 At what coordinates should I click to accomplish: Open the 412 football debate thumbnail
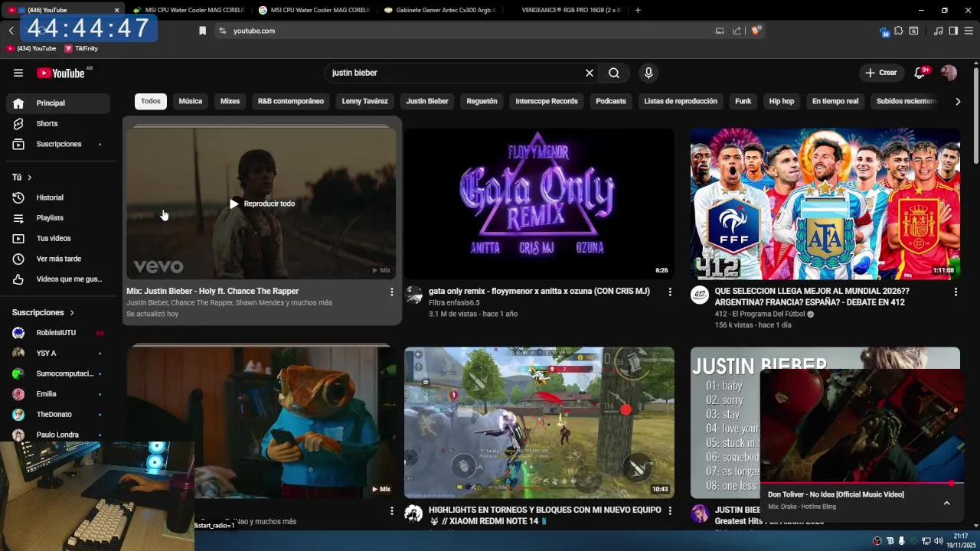(x=825, y=204)
